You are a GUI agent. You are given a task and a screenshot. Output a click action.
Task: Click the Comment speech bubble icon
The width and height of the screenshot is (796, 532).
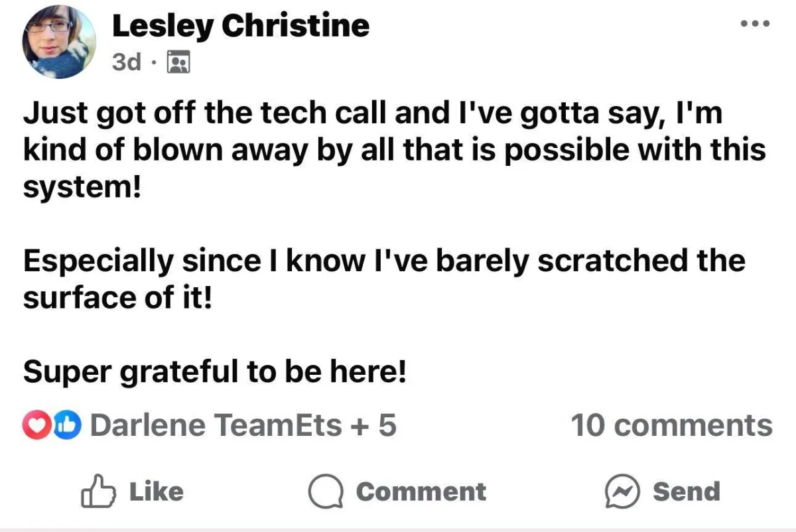tap(324, 492)
